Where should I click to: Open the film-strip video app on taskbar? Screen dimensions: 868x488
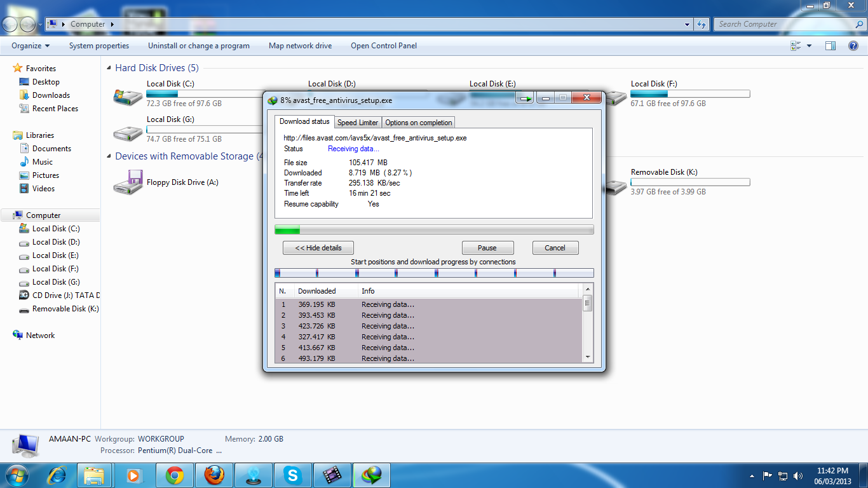tap(332, 475)
